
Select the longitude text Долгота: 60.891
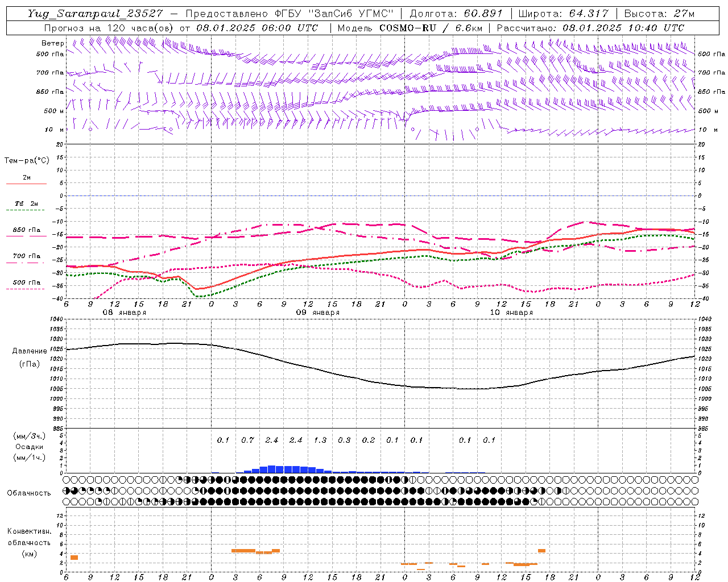[x=456, y=14]
